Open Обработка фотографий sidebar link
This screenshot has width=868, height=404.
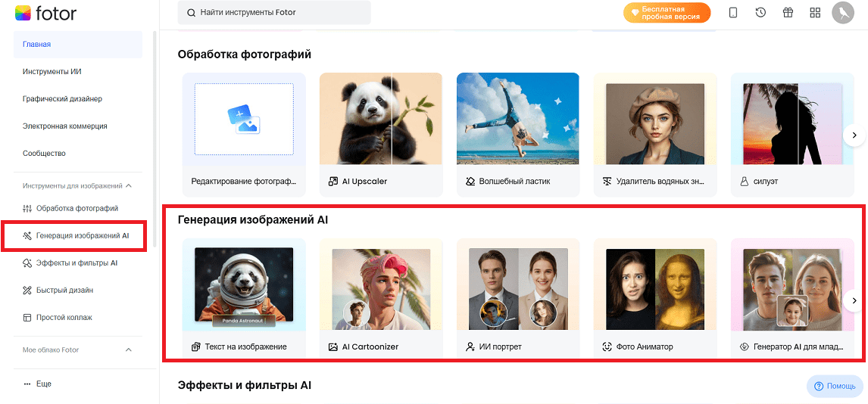(x=78, y=208)
